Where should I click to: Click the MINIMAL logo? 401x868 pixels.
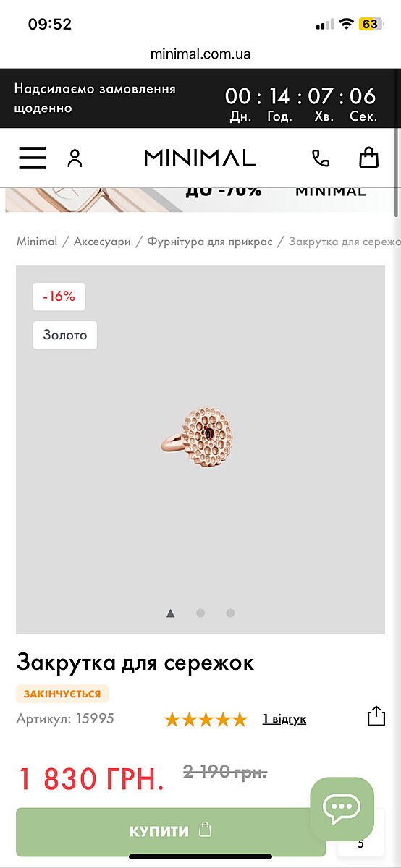click(x=200, y=158)
